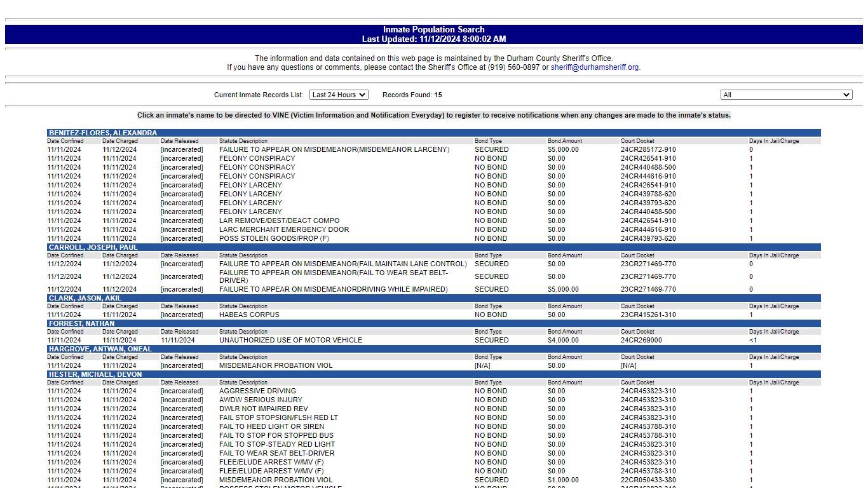Open inmate FORREST, NATHAN in VINE
The image size is (868, 488).
pyautogui.click(x=82, y=323)
